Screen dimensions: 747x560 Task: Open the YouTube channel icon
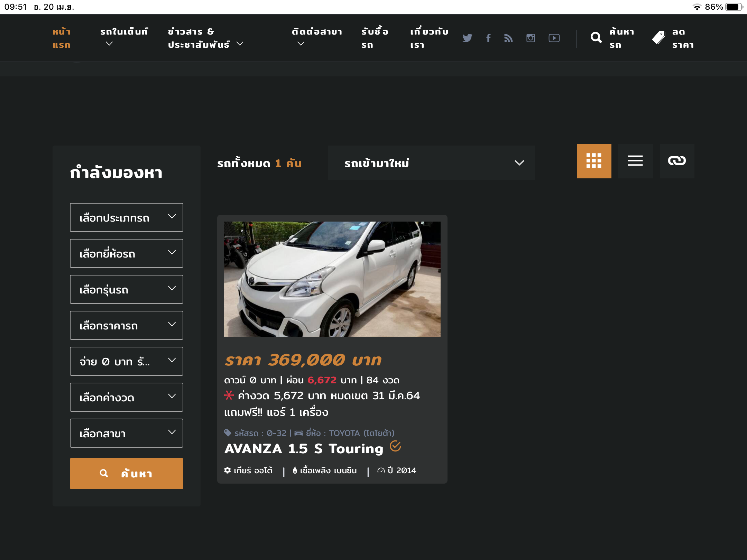[x=554, y=38]
